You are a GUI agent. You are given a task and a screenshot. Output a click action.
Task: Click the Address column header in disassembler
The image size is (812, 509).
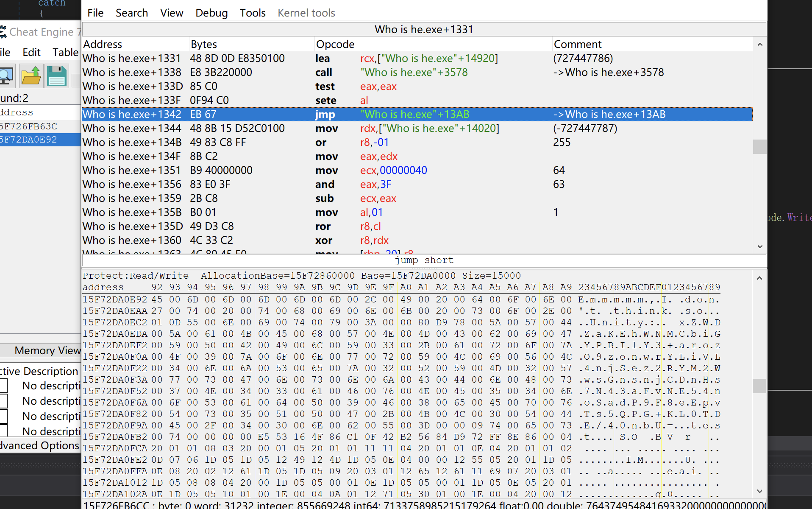tap(135, 44)
